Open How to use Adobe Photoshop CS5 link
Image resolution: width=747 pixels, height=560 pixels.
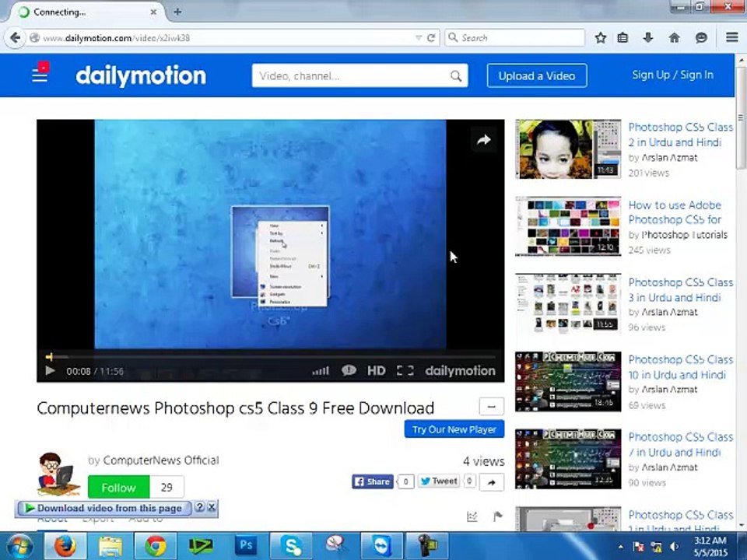pos(675,212)
